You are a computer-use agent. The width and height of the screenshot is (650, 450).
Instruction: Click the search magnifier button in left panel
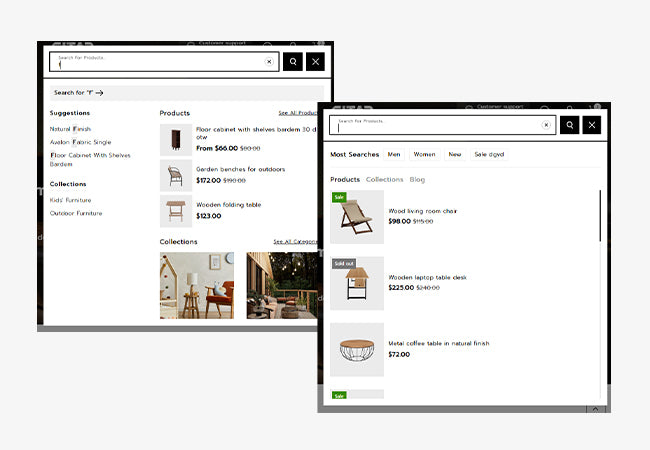click(292, 62)
